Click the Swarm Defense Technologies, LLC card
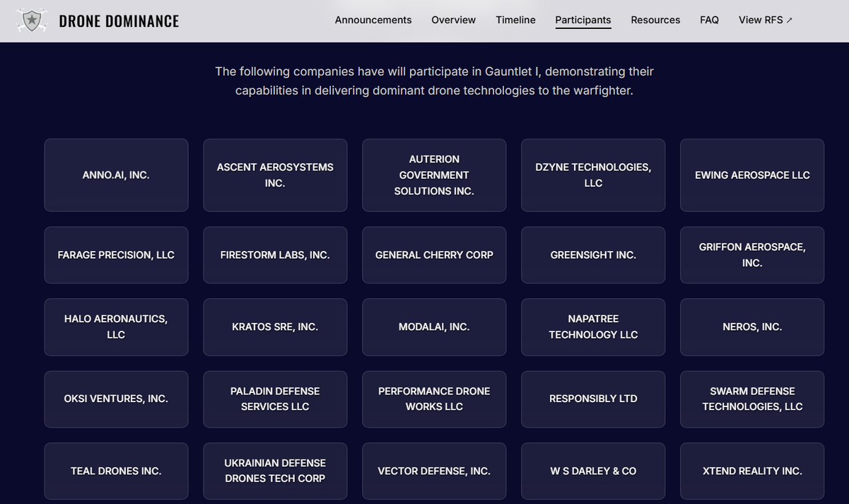Viewport: 849px width, 504px height. tap(752, 399)
